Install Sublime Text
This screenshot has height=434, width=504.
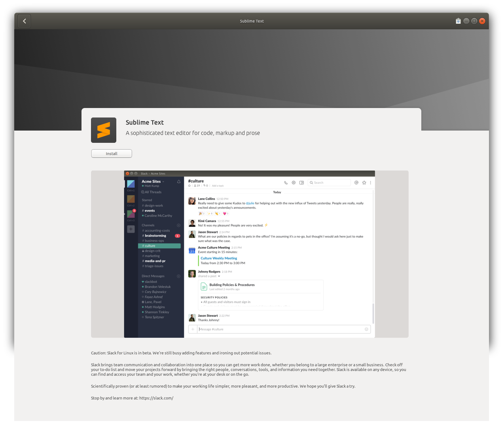pyautogui.click(x=111, y=153)
